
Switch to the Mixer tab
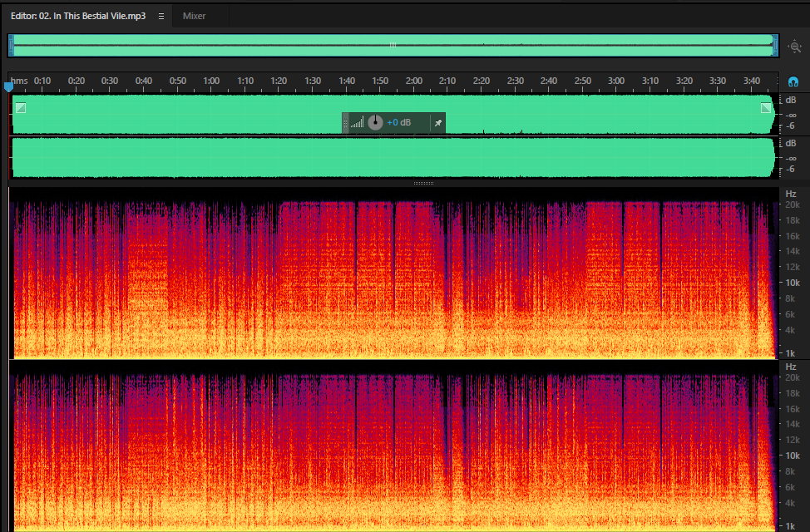pos(194,16)
